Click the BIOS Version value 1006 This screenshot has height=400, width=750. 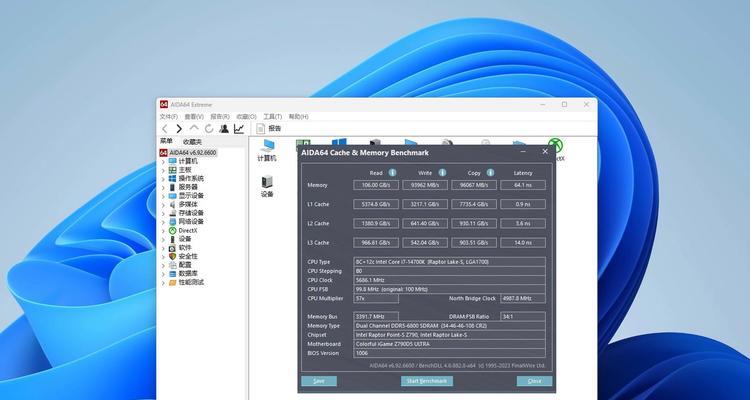[449, 353]
